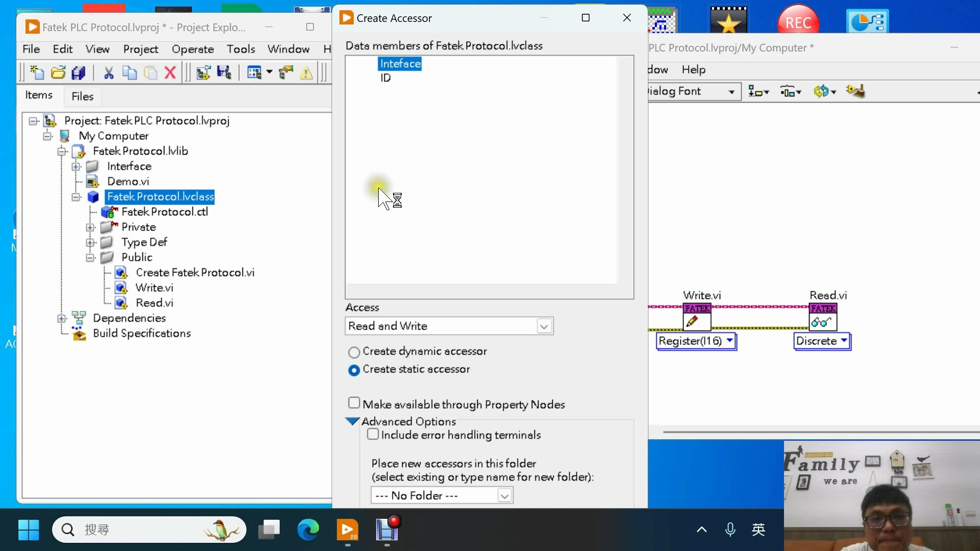Check Include error handling terminals
980x551 pixels.
click(x=373, y=435)
